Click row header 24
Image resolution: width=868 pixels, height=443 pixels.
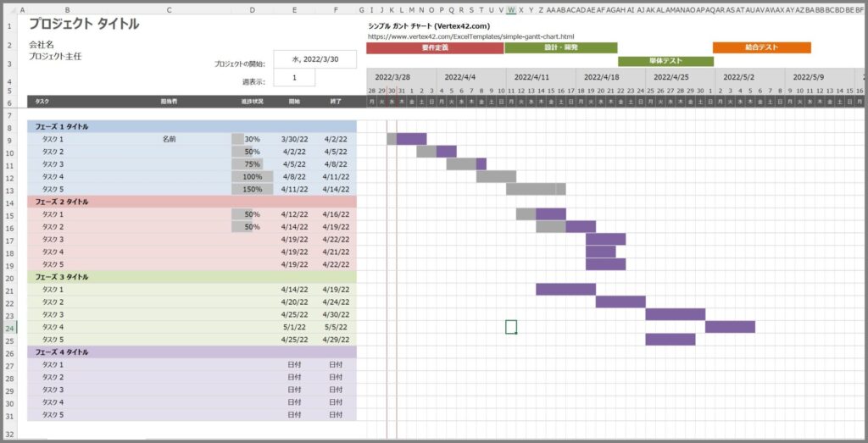9,327
